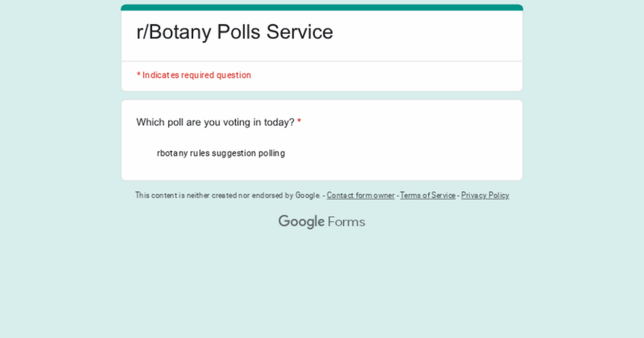Click Which poll are you voting in today
Image resolution: width=644 pixels, height=338 pixels.
215,122
